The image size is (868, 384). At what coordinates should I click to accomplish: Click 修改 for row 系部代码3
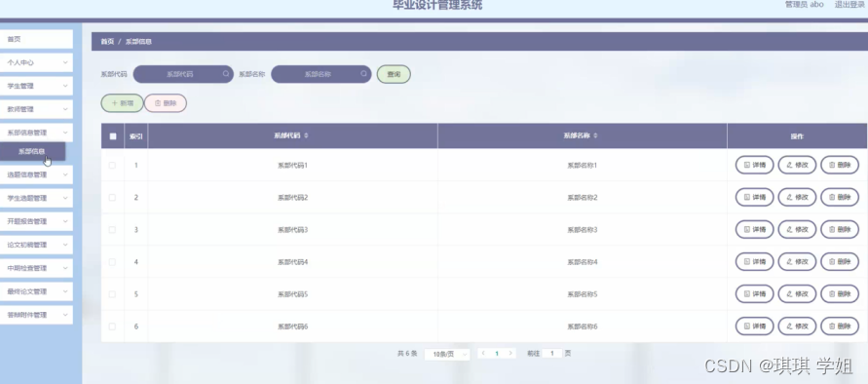[797, 229]
